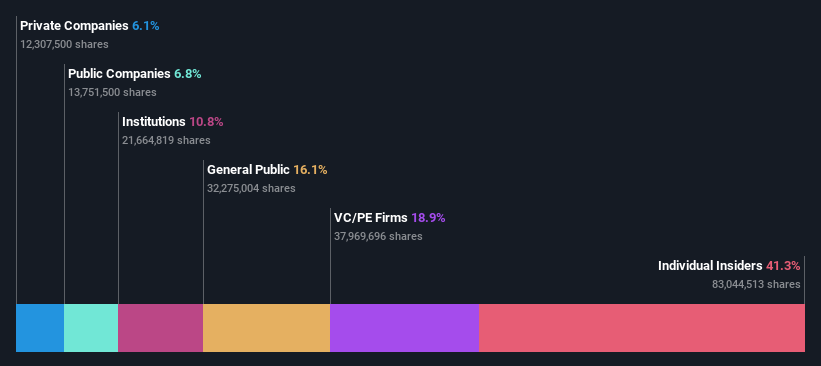Select the 18.9% percentage value
The image size is (821, 366).
coord(428,218)
